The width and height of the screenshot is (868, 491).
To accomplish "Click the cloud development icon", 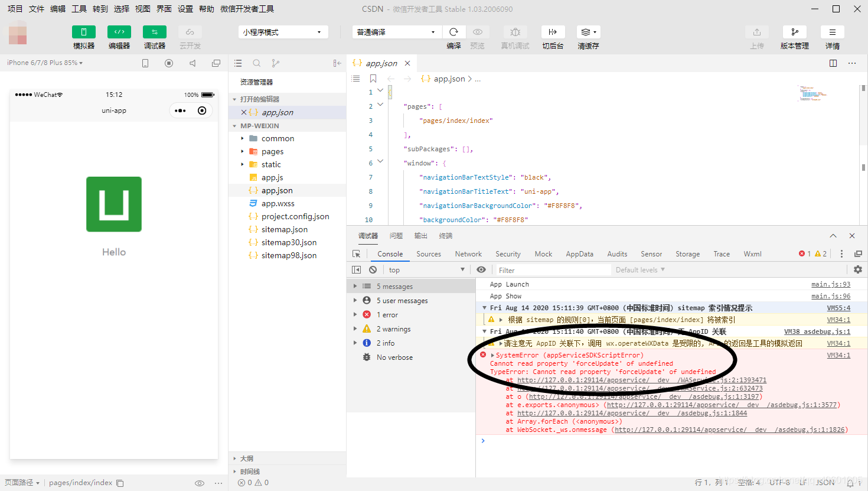I will point(190,32).
